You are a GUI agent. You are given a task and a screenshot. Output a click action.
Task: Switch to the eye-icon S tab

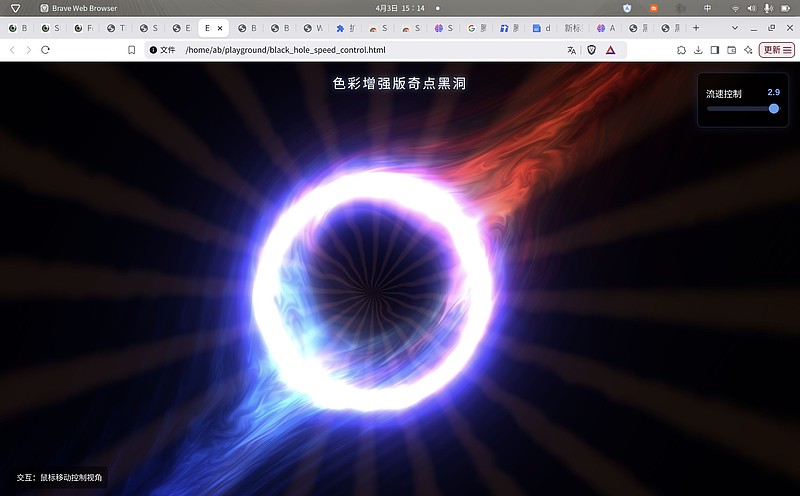click(x=51, y=29)
